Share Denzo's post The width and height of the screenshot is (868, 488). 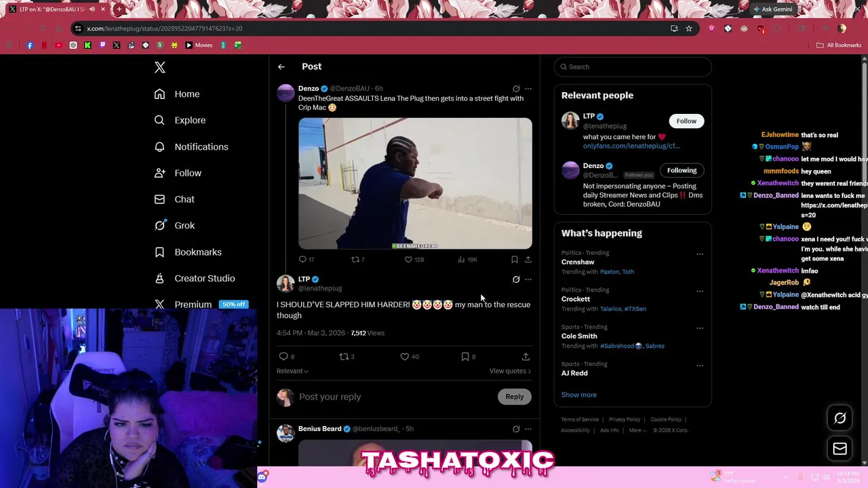(x=528, y=260)
